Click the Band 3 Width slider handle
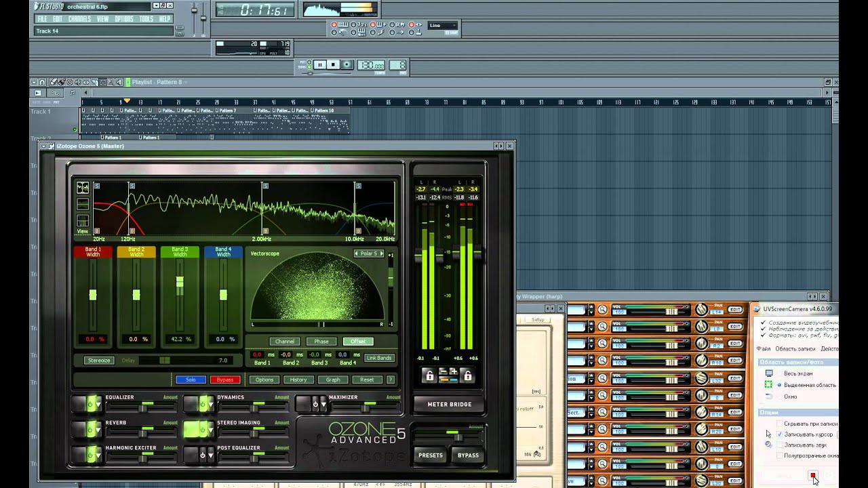The image size is (868, 488). (x=180, y=281)
